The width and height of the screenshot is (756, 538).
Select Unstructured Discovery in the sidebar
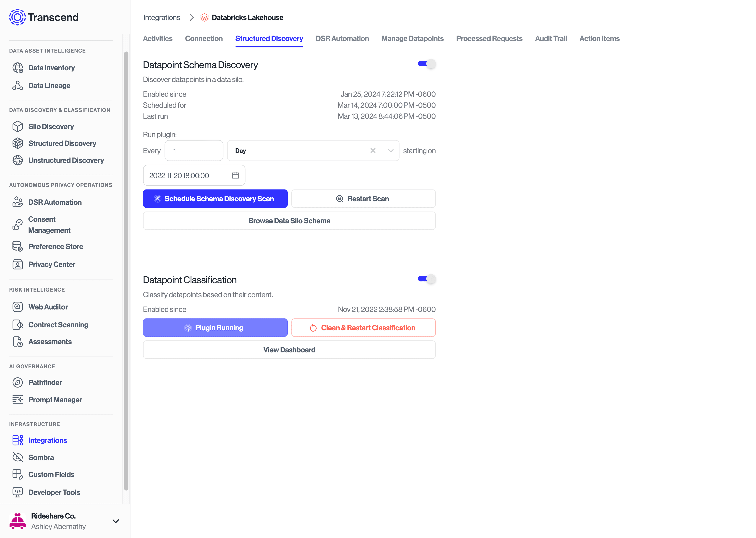(x=66, y=160)
